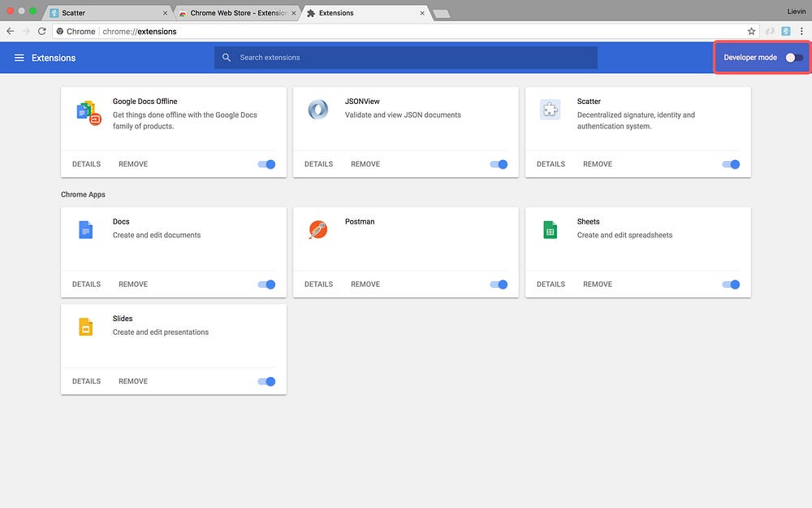Viewport: 812px width, 508px height.
Task: Remove the Scatter extension
Action: coord(598,164)
